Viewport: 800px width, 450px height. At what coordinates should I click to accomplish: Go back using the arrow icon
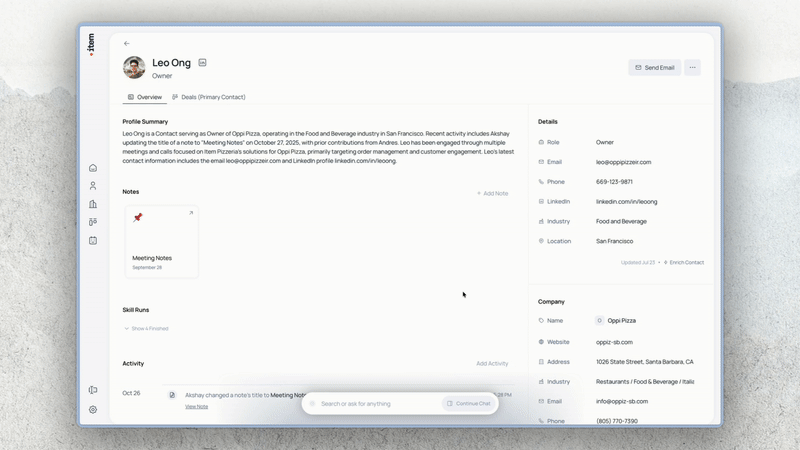coord(127,43)
